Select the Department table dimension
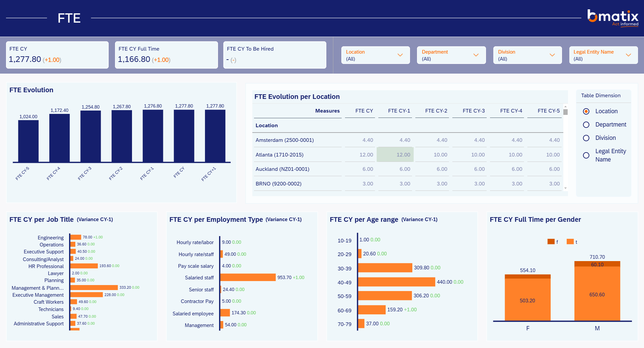 (x=586, y=125)
